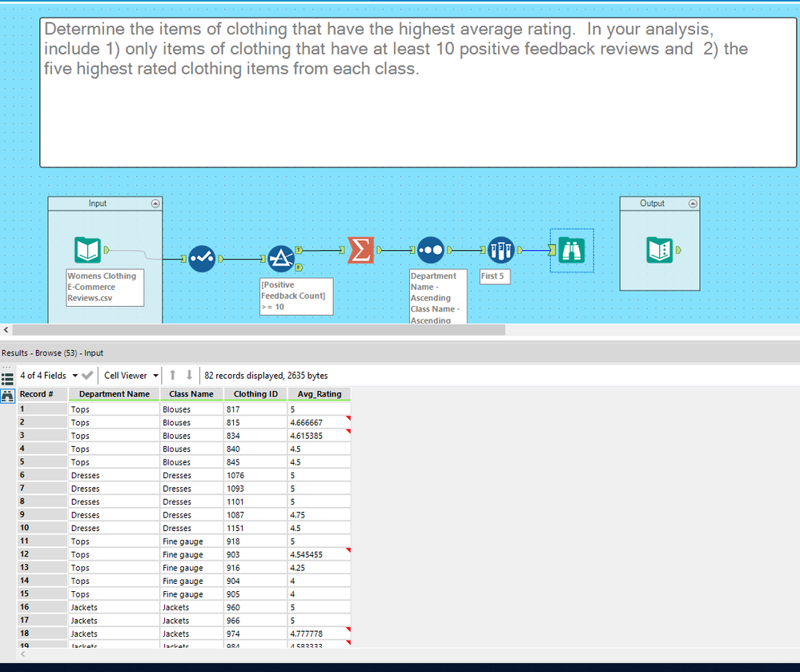Click the up arrow in results toolbar
800x672 pixels.
point(172,375)
